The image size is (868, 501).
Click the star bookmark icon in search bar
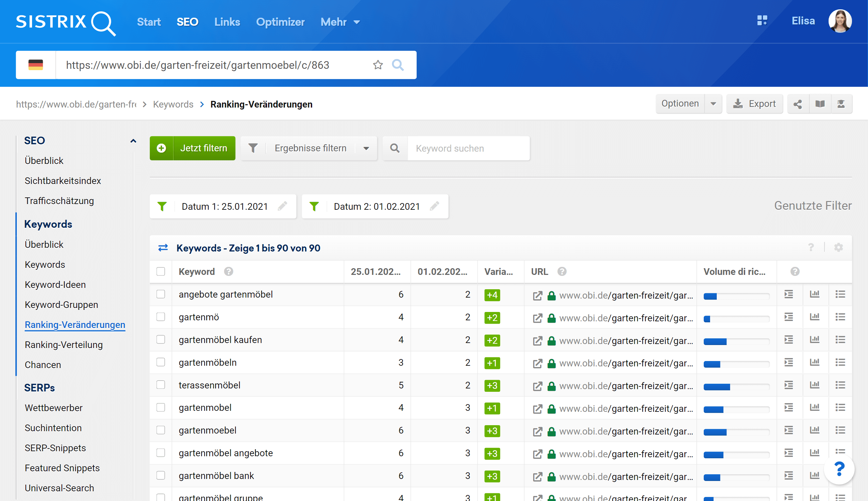[378, 65]
